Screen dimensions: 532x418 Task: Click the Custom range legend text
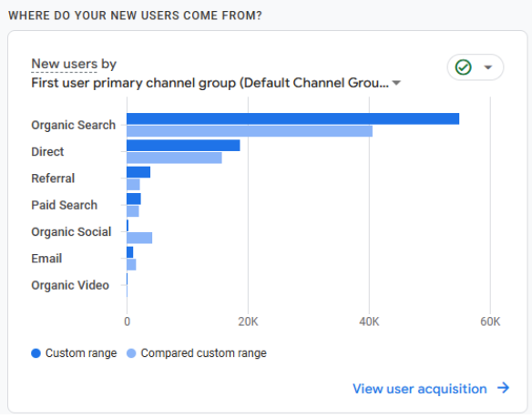coord(81,353)
